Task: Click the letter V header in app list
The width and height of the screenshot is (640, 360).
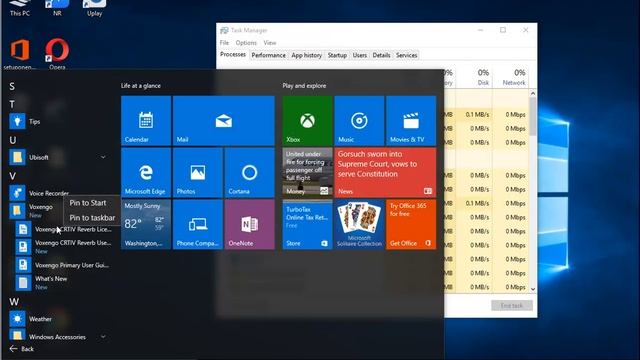Action: coord(12,176)
